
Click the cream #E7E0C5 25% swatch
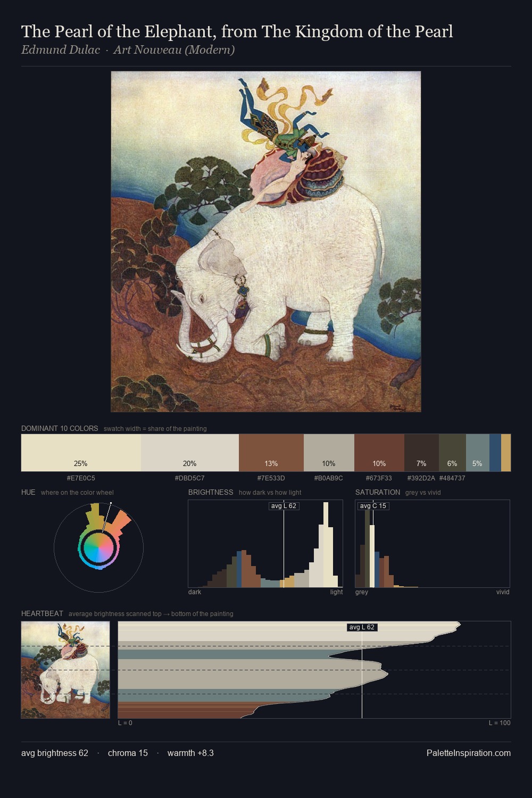(81, 453)
